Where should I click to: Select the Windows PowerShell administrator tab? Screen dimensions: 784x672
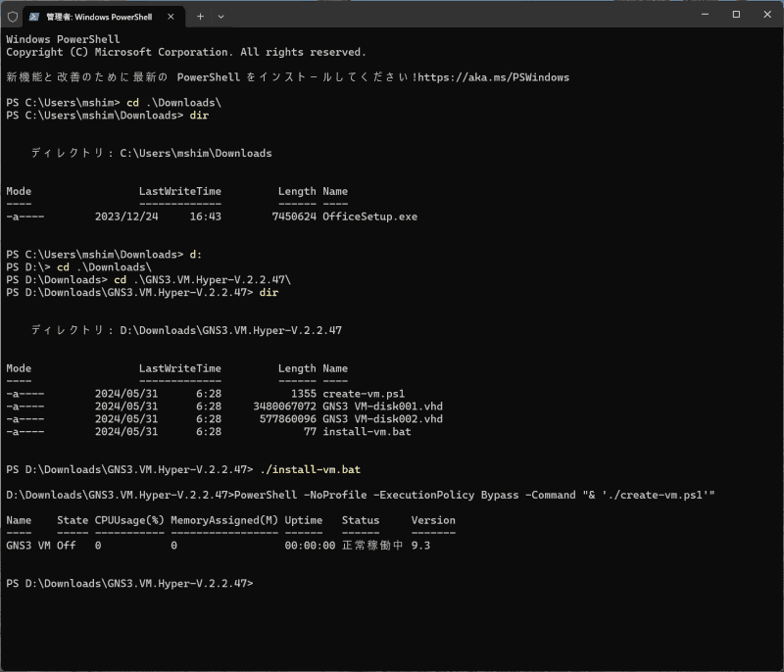[x=104, y=17]
